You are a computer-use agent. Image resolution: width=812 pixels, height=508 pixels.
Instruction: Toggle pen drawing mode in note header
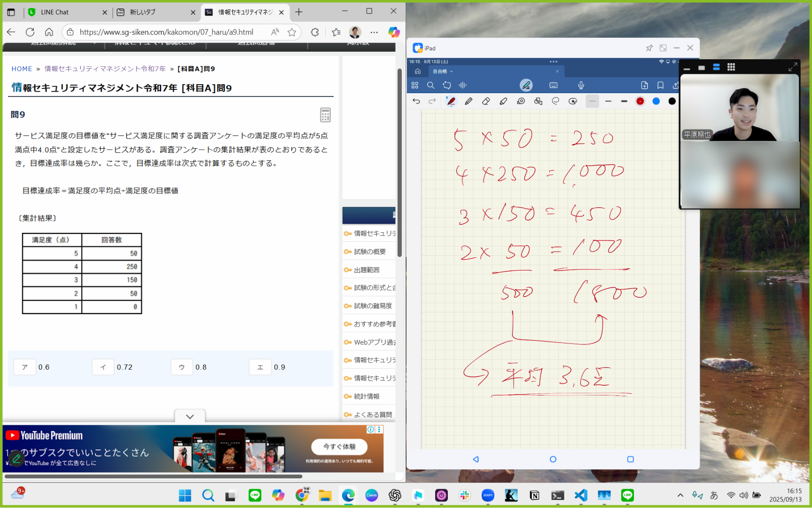[526, 85]
